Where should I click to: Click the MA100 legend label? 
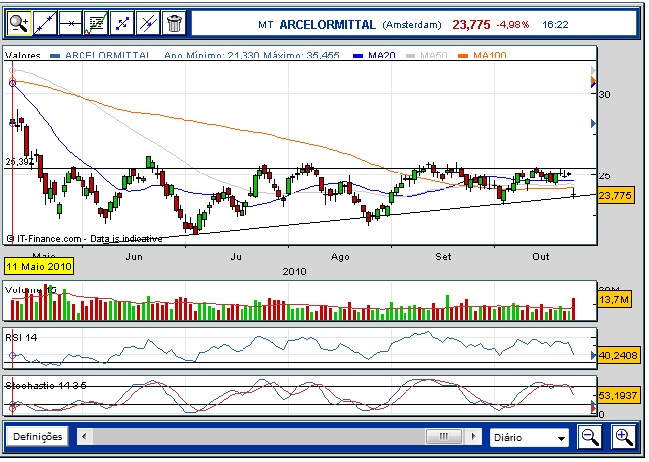point(489,55)
